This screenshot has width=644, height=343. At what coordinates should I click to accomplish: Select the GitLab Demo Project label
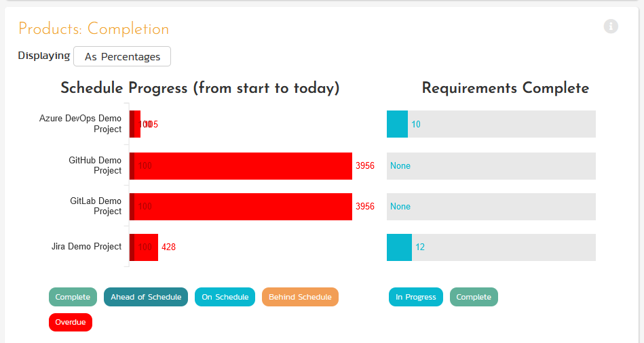click(x=96, y=206)
